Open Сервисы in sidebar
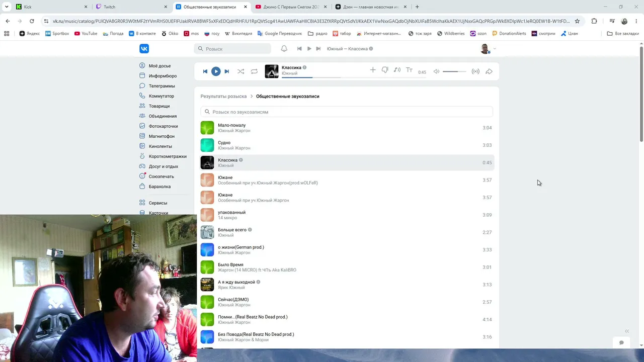Viewport: 644px width, 362px height. pos(157,203)
